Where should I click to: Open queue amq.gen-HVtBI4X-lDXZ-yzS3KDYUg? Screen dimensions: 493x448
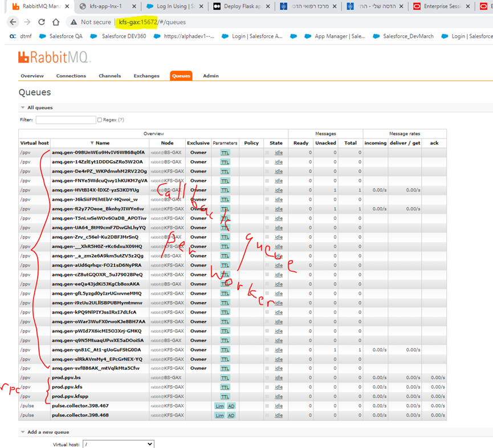[x=95, y=190]
